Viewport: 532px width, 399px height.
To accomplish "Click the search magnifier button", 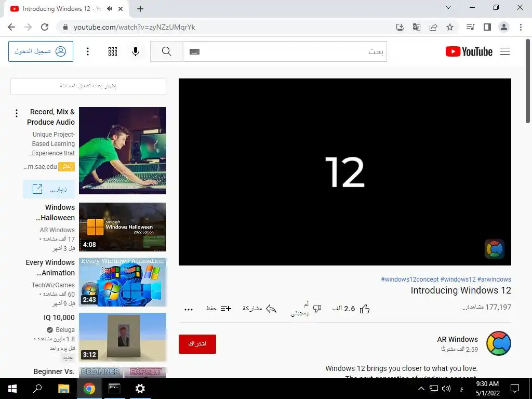I will coord(167,51).
